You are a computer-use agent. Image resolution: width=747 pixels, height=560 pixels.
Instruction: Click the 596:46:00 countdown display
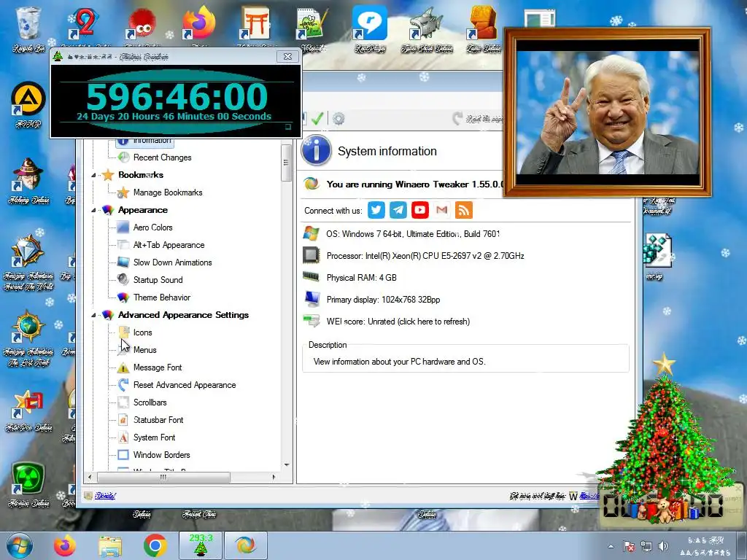(x=177, y=97)
